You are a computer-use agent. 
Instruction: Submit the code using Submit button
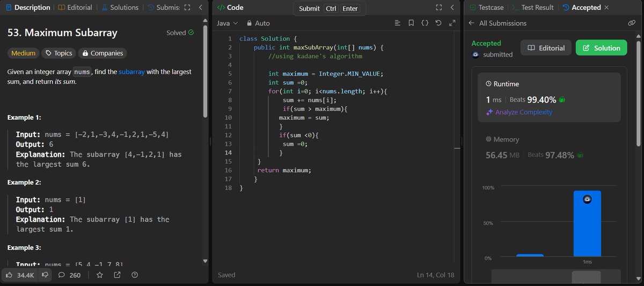click(x=309, y=9)
